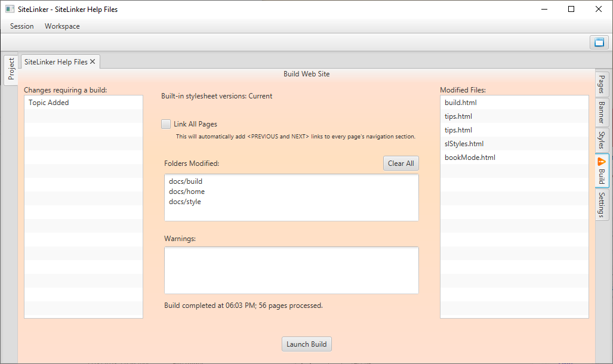Switch to the Pages side tab
This screenshot has width=613, height=364.
pos(602,84)
